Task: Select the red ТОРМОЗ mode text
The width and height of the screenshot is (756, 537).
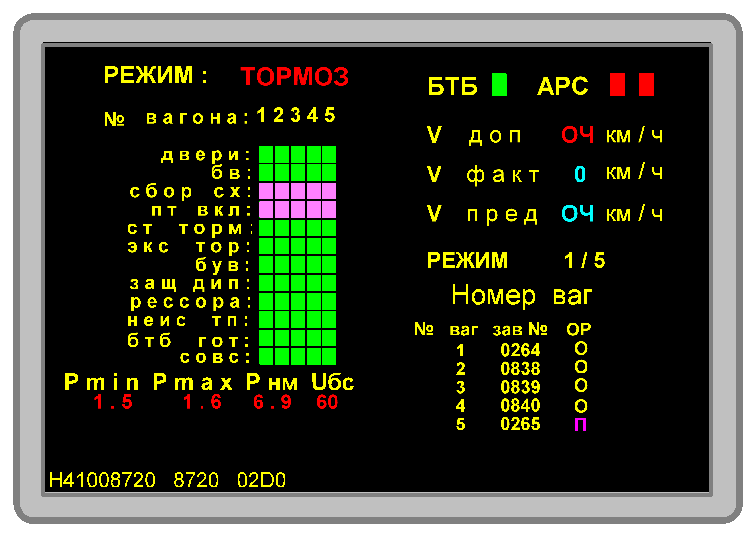Action: [x=294, y=77]
